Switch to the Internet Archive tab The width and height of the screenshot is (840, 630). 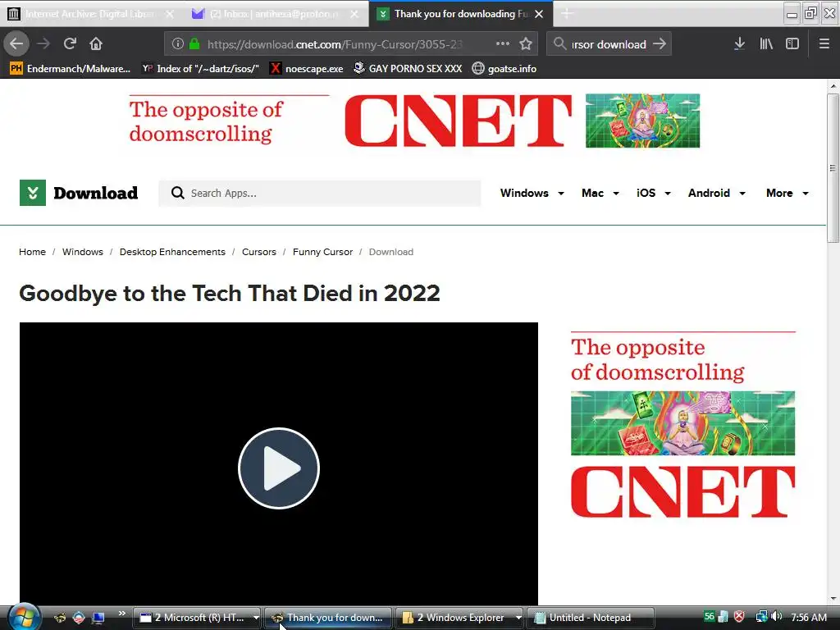coord(89,14)
